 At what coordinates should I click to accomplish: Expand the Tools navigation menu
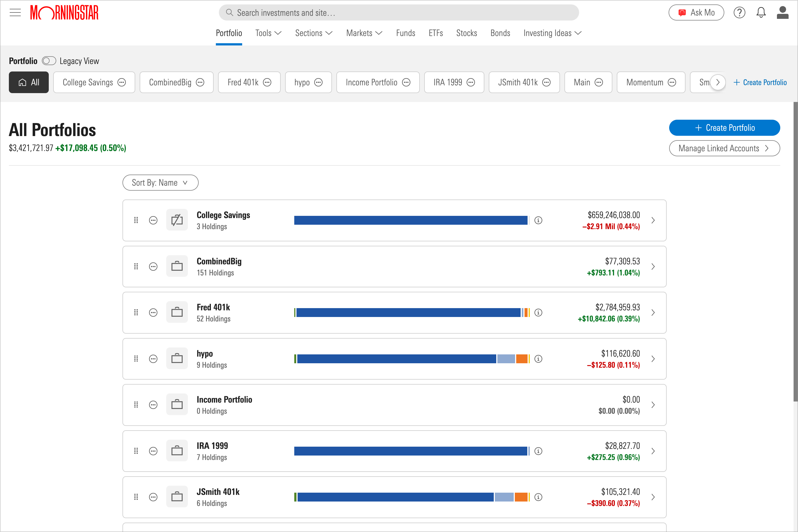pos(268,33)
